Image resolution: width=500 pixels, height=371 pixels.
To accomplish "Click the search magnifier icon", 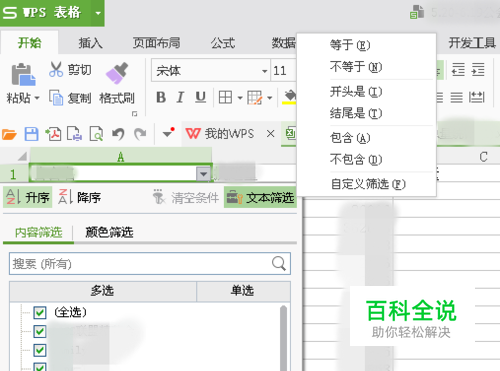I will [279, 264].
